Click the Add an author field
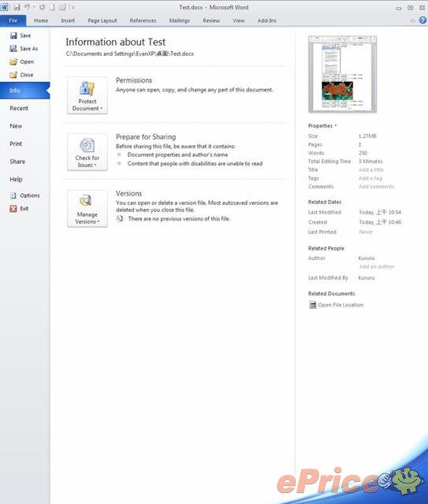 377,266
